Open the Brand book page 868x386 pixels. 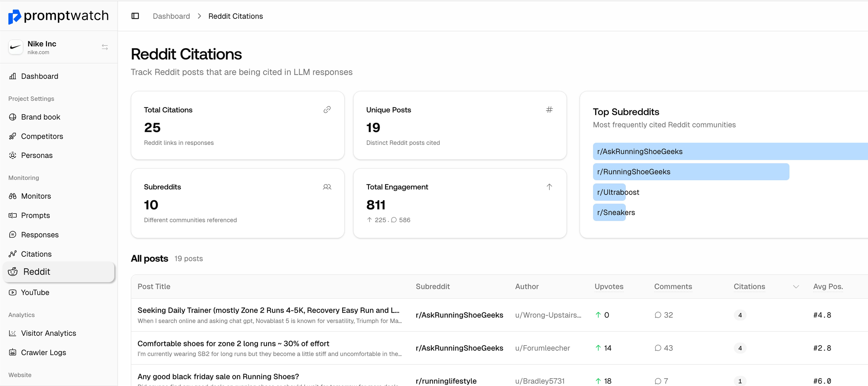pyautogui.click(x=40, y=117)
